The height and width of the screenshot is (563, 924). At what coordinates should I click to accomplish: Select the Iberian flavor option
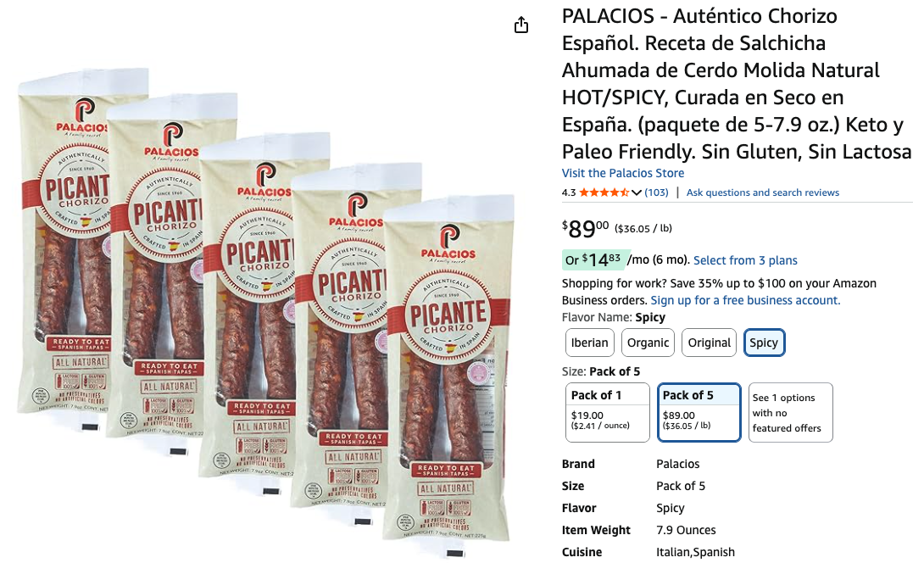click(590, 343)
